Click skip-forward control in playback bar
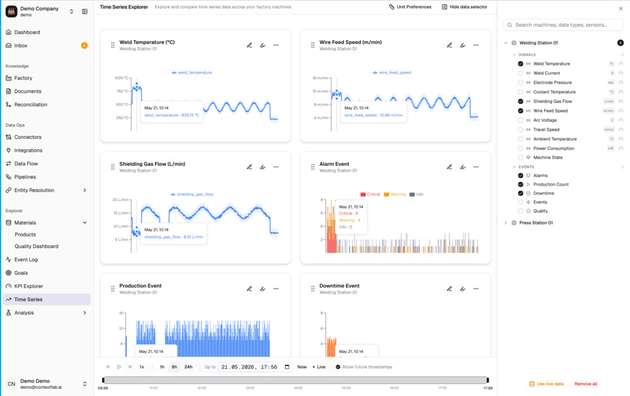 click(130, 367)
